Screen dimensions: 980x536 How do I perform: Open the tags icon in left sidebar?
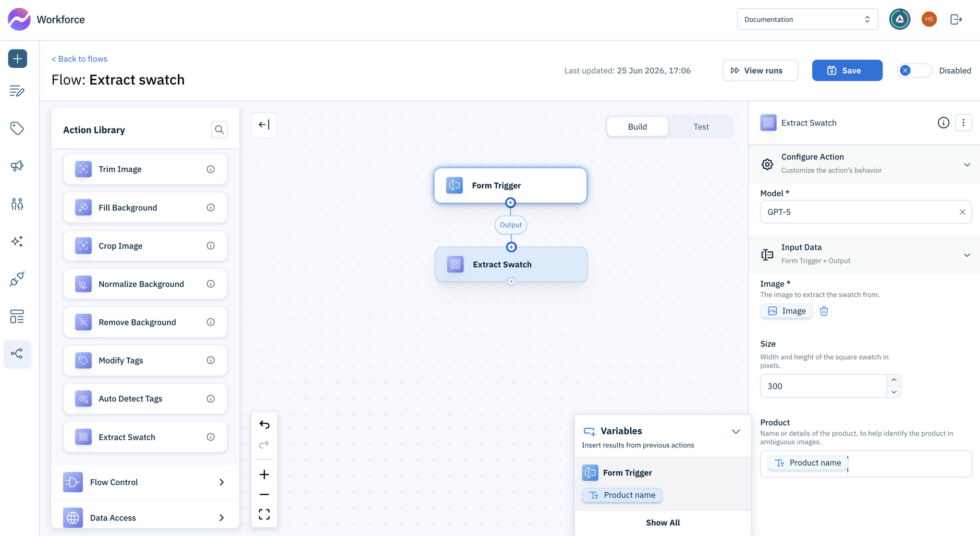pyautogui.click(x=17, y=128)
